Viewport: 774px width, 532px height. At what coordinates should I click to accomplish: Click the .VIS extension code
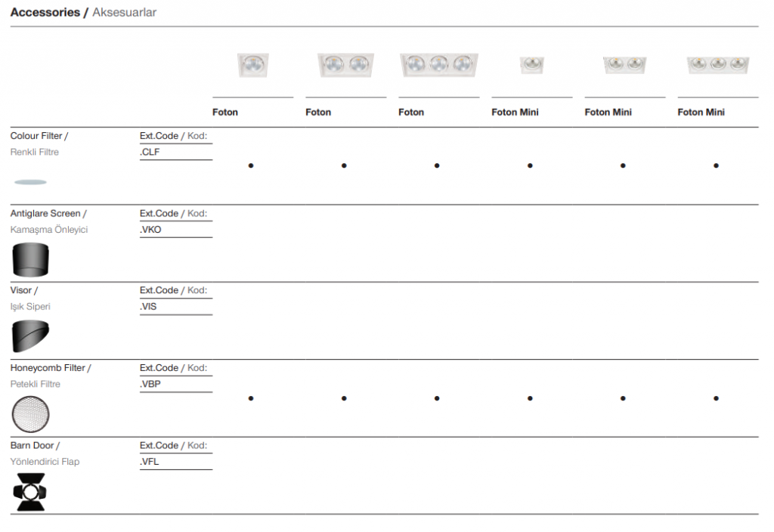(x=149, y=307)
